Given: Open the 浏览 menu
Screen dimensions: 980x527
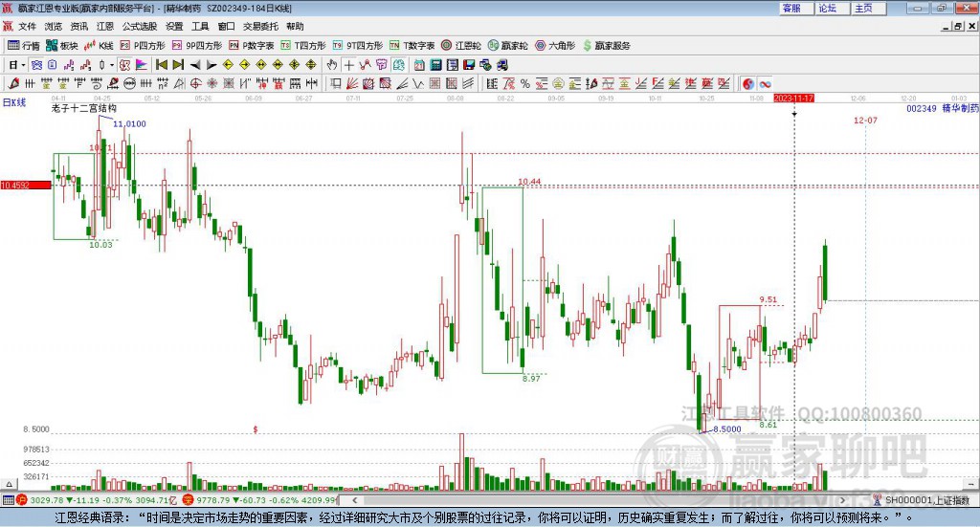Looking at the screenshot, I should [54, 26].
